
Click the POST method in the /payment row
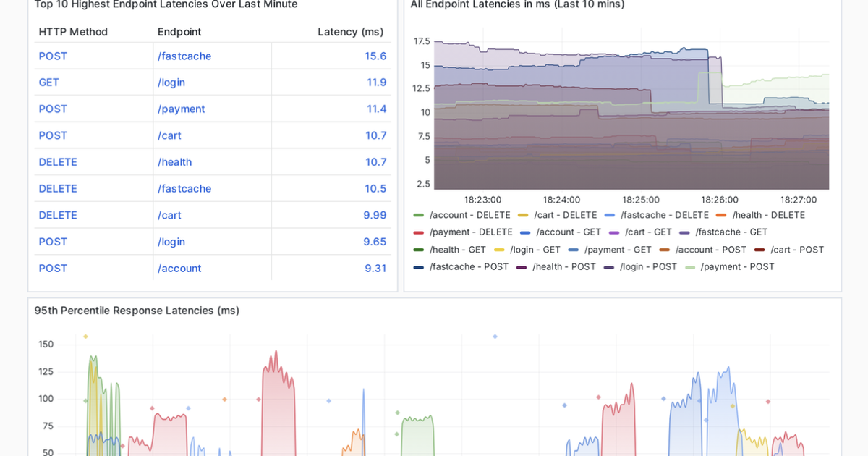click(x=53, y=109)
